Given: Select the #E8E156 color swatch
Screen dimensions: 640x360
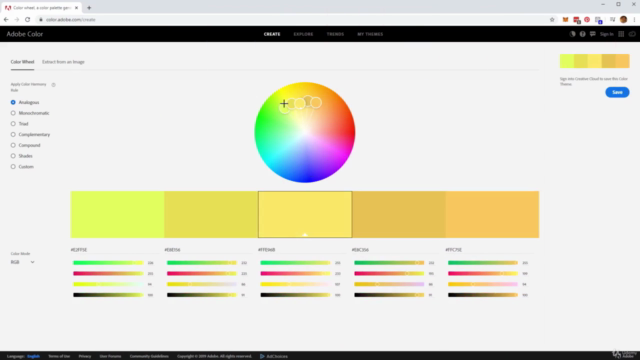Looking at the screenshot, I should [x=211, y=214].
